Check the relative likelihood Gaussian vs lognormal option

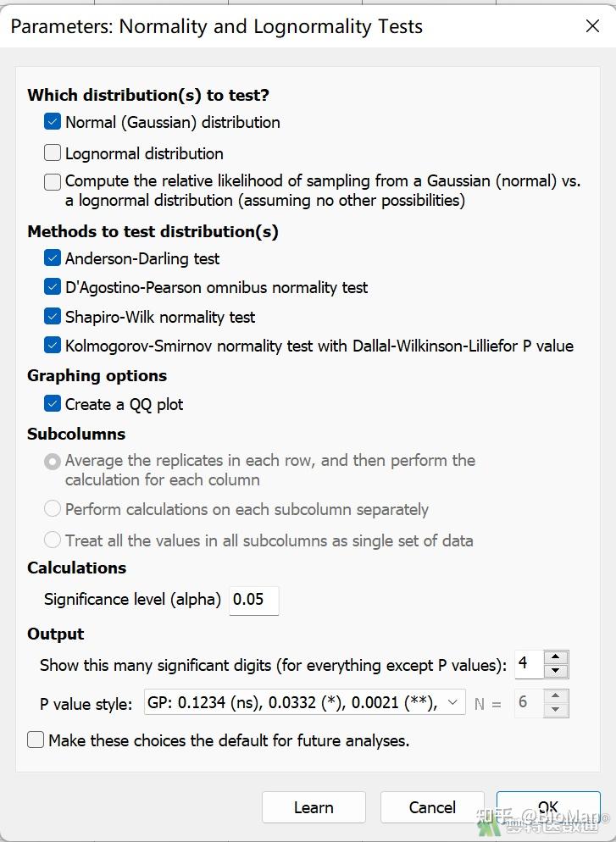click(x=53, y=181)
